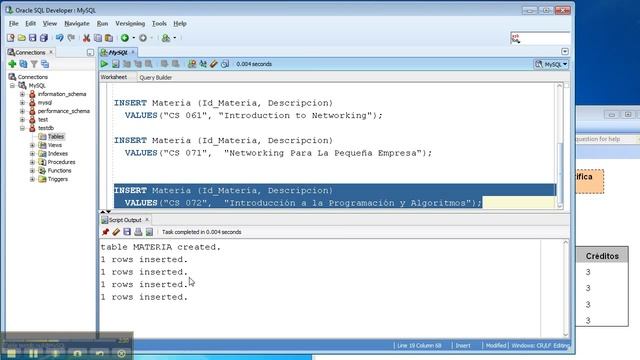Select the Tables folder under testdb
This screenshot has height=360, width=640.
point(51,136)
